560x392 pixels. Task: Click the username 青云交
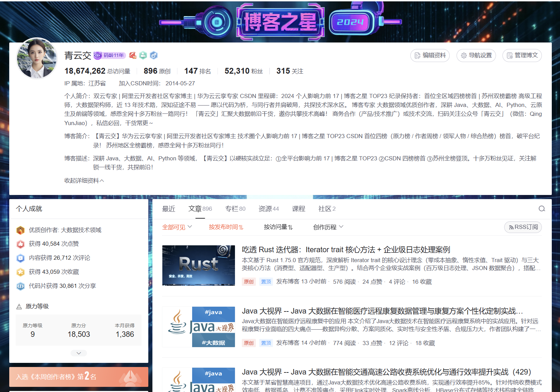(78, 56)
